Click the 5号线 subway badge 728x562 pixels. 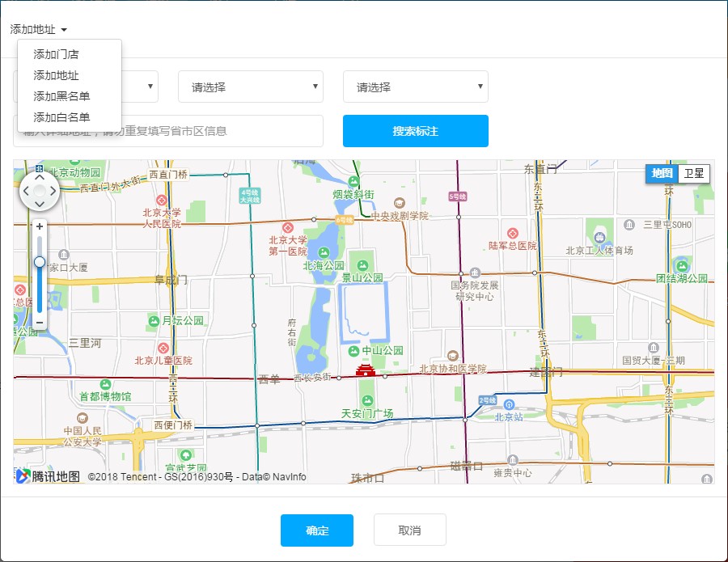tap(458, 196)
